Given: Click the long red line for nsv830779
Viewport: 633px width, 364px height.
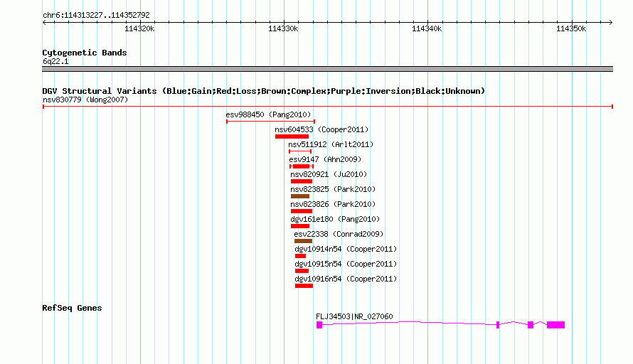Looking at the screenshot, I should (328, 107).
